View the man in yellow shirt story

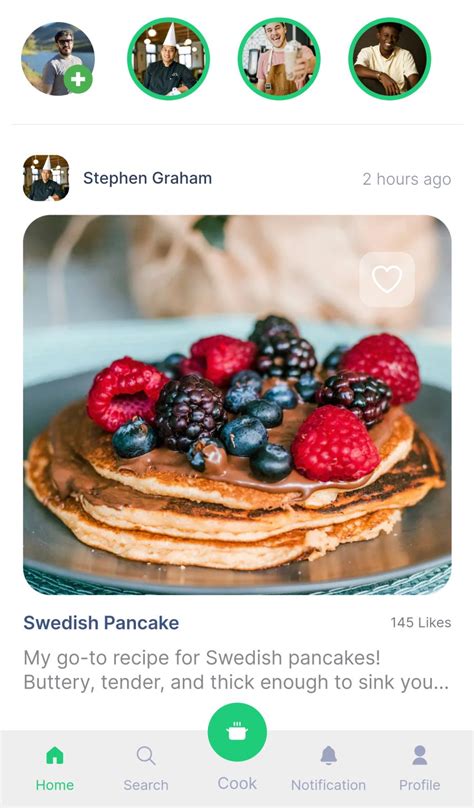[x=390, y=59]
